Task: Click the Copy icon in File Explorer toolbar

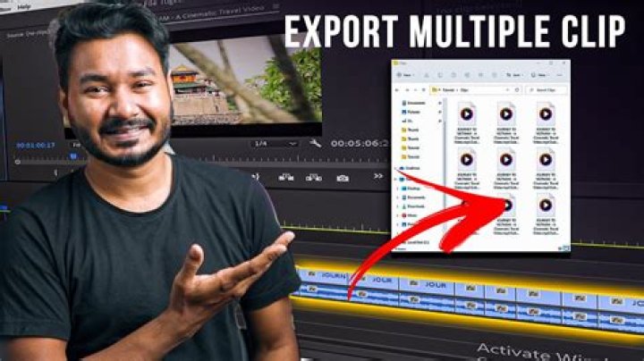Action: [440, 75]
